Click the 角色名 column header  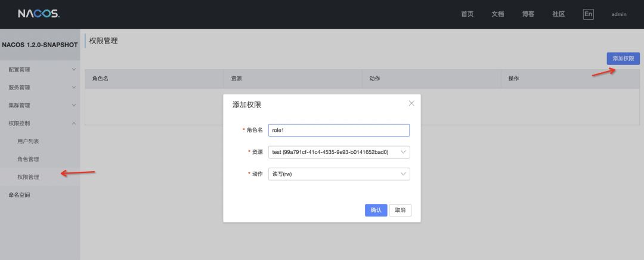pyautogui.click(x=154, y=79)
